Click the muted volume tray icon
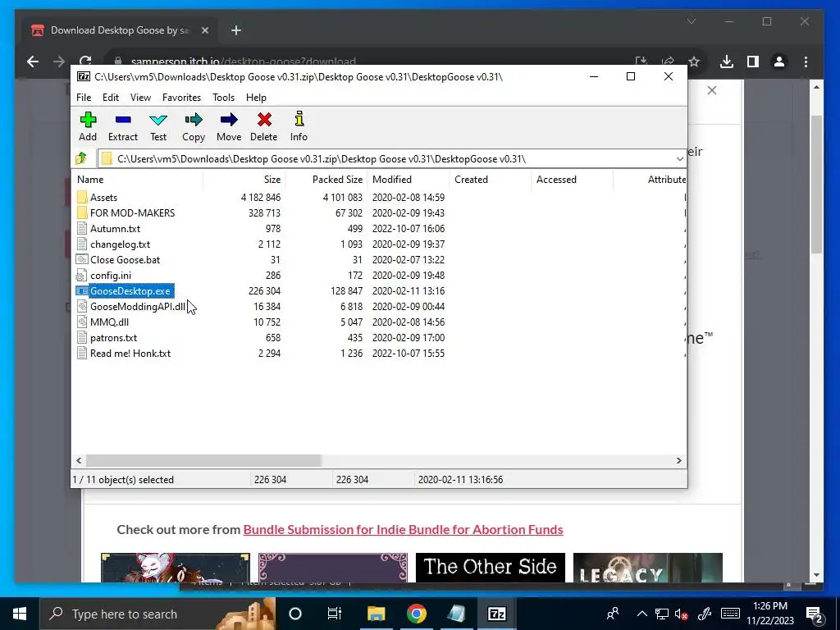The width and height of the screenshot is (840, 630). [x=682, y=614]
